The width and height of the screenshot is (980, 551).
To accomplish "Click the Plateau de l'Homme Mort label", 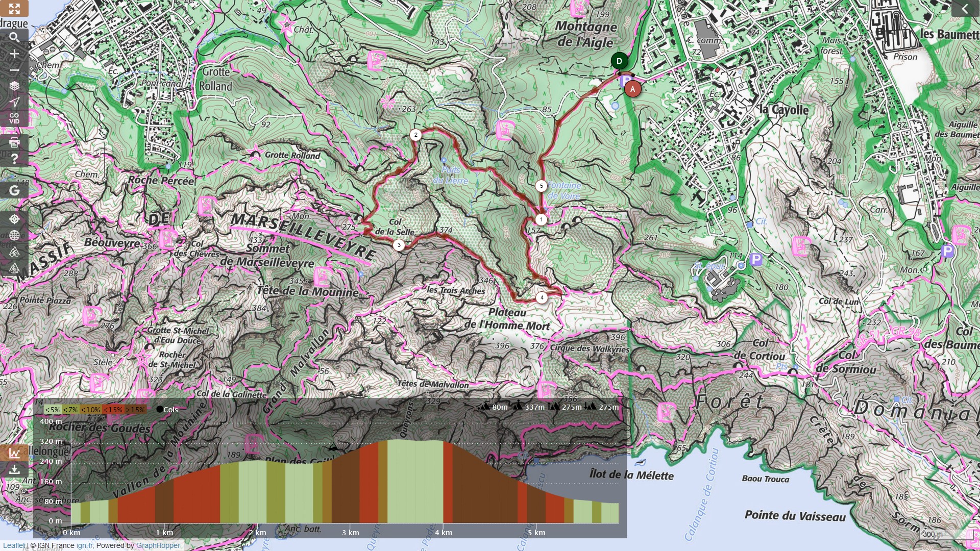I will pos(507,319).
